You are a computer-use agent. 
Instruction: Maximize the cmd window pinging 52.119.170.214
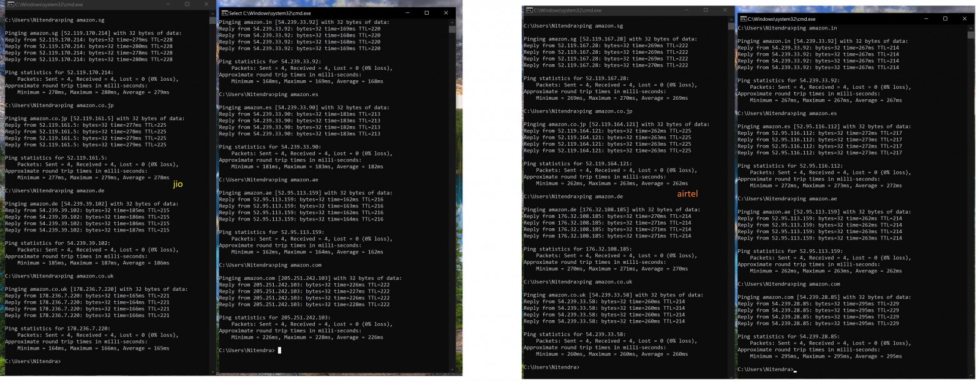click(187, 4)
